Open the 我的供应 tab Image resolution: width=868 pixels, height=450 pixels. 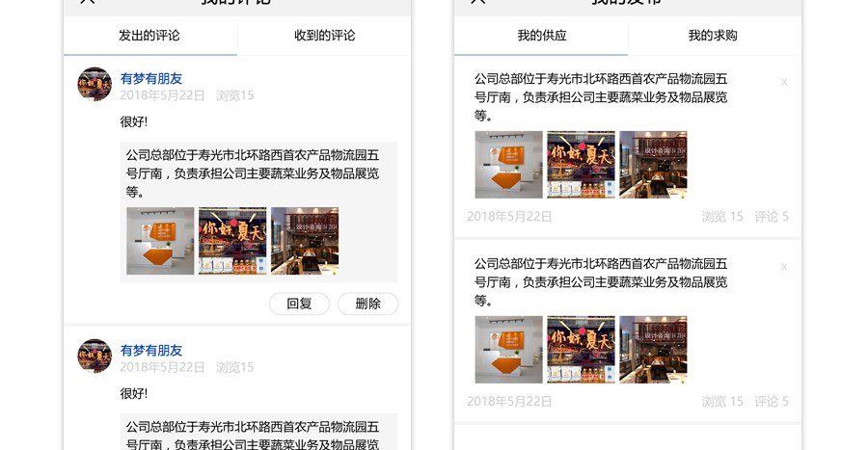pos(541,36)
